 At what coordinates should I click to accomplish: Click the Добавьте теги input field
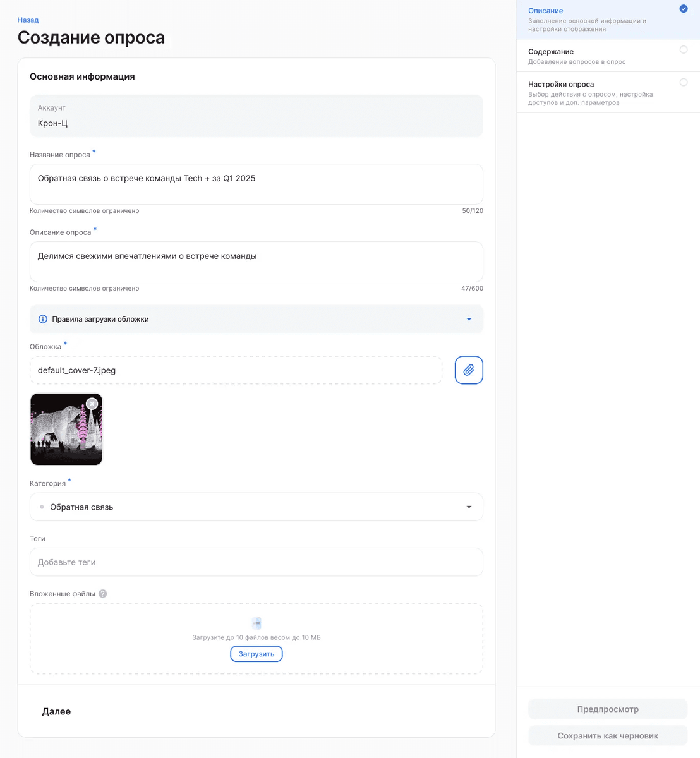coord(256,562)
